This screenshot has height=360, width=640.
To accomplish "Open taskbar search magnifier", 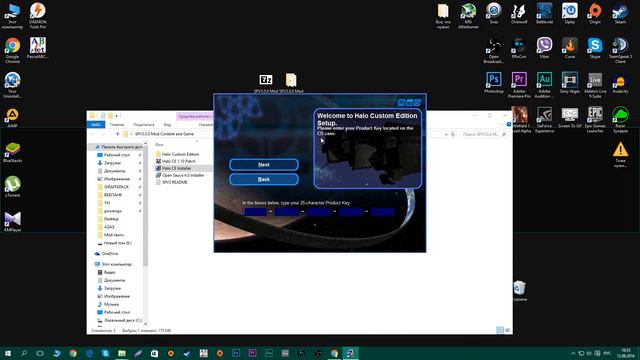I will click(x=24, y=353).
